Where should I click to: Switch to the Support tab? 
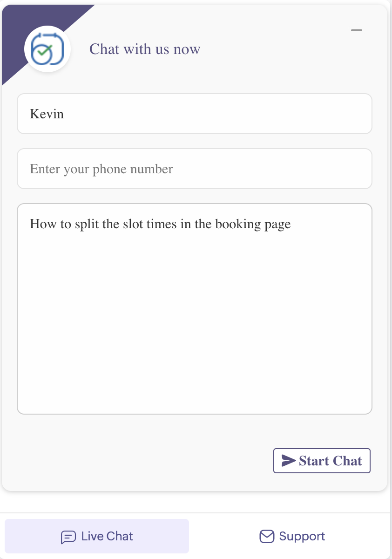(292, 536)
